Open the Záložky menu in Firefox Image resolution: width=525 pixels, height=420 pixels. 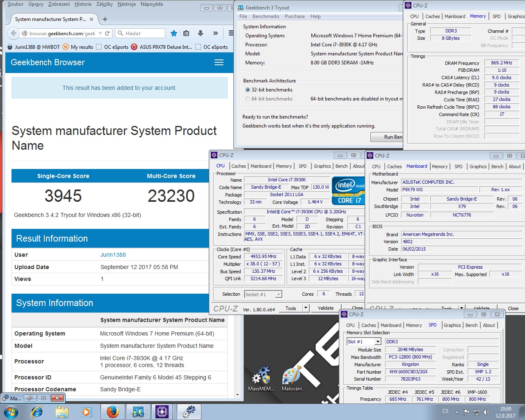104,4
